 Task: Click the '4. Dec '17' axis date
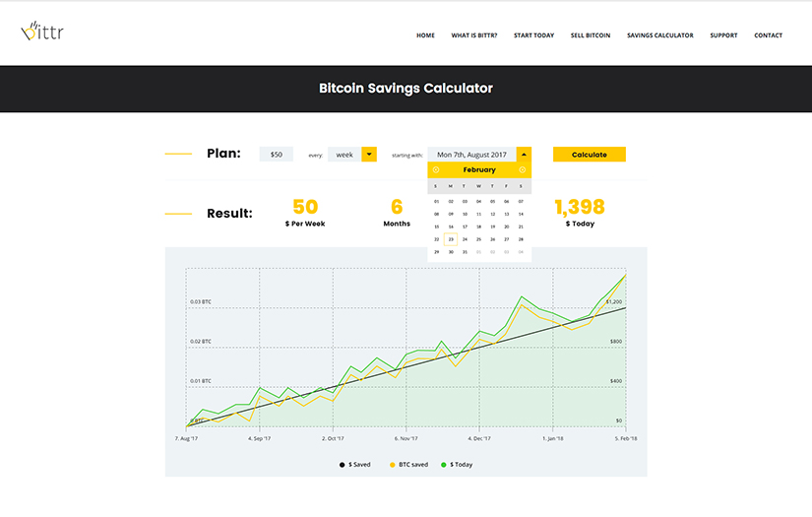tap(479, 438)
